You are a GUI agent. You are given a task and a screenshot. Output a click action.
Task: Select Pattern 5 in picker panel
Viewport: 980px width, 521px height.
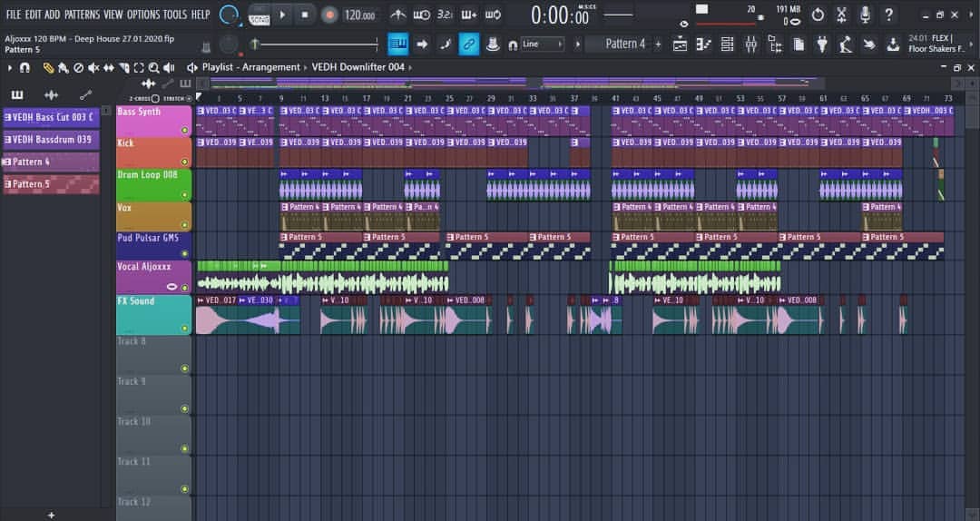(51, 184)
